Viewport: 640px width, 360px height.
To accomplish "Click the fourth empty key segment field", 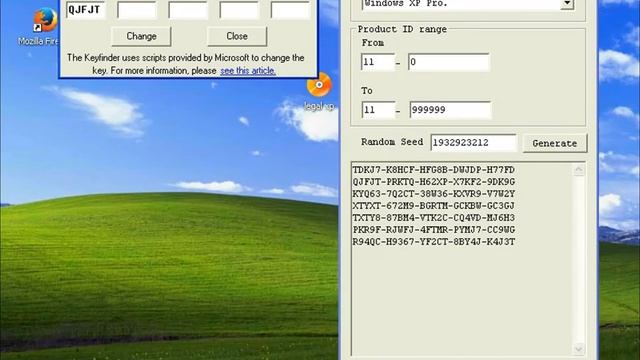I will tap(239, 10).
